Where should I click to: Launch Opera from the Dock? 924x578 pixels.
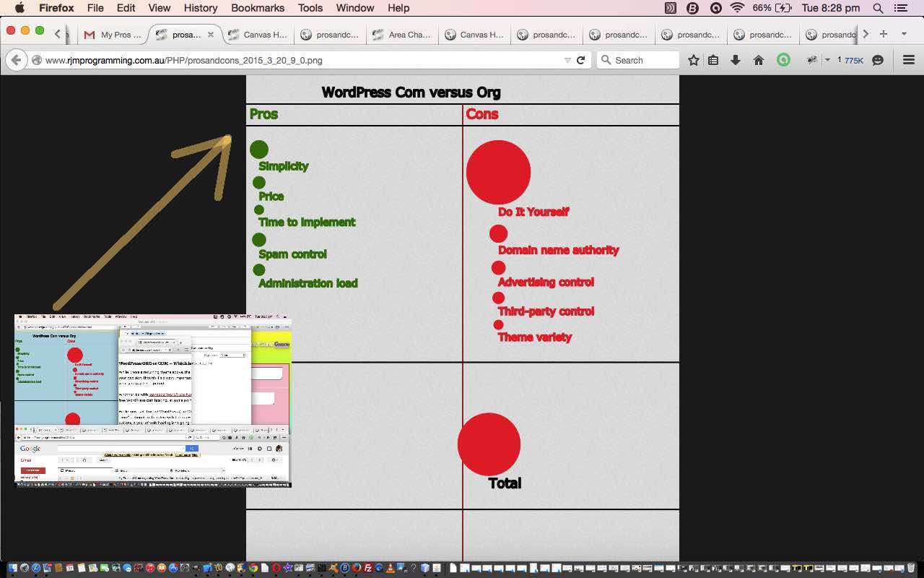coord(276,569)
